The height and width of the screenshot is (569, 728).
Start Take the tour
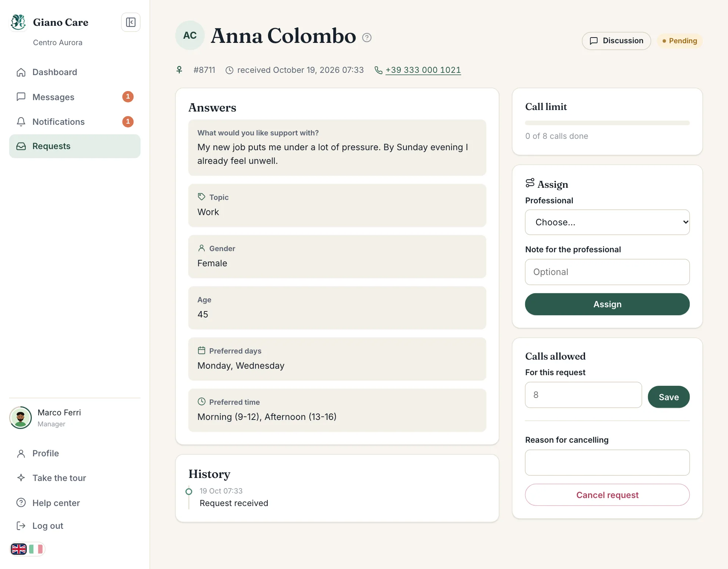(x=75, y=478)
